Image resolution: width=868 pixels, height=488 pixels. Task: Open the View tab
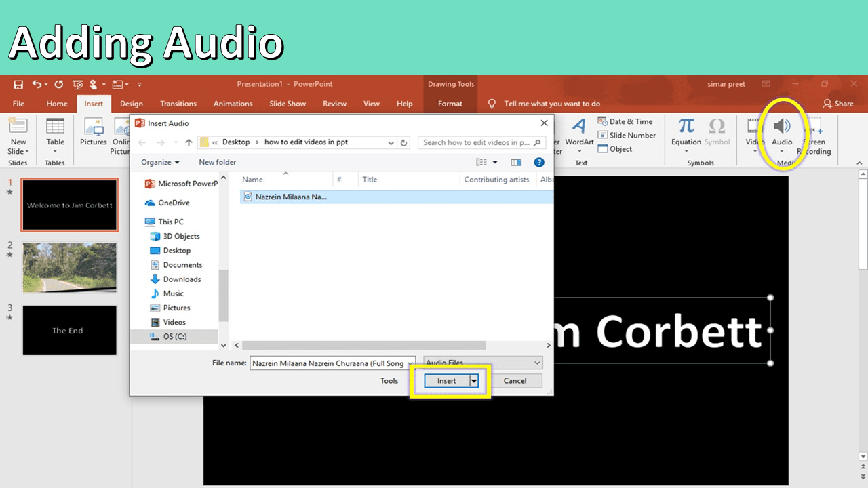[x=372, y=104]
